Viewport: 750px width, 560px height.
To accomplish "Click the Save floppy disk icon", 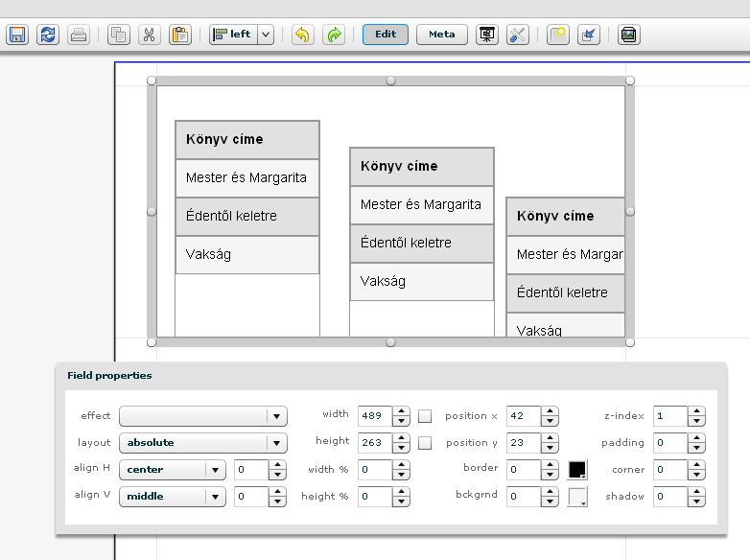I will [x=17, y=35].
